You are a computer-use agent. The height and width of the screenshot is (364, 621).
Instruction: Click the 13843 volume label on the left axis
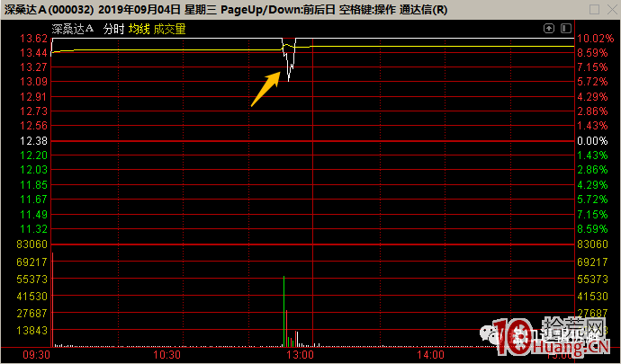pos(32,331)
